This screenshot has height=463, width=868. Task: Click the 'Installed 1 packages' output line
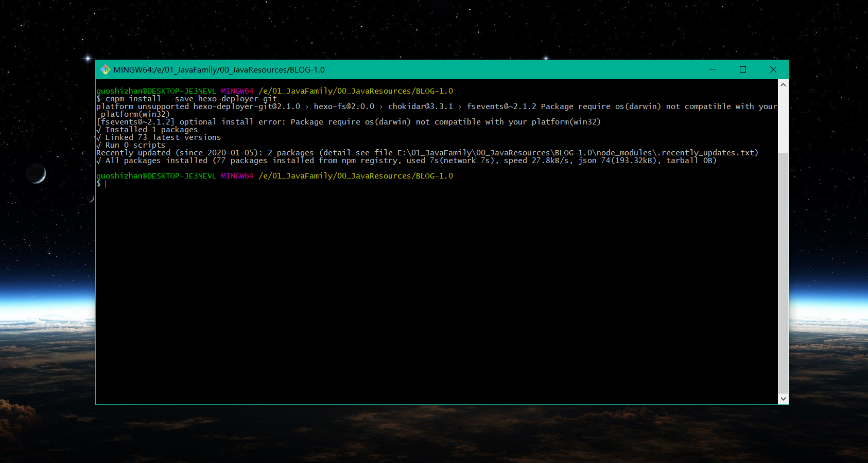[x=151, y=130]
